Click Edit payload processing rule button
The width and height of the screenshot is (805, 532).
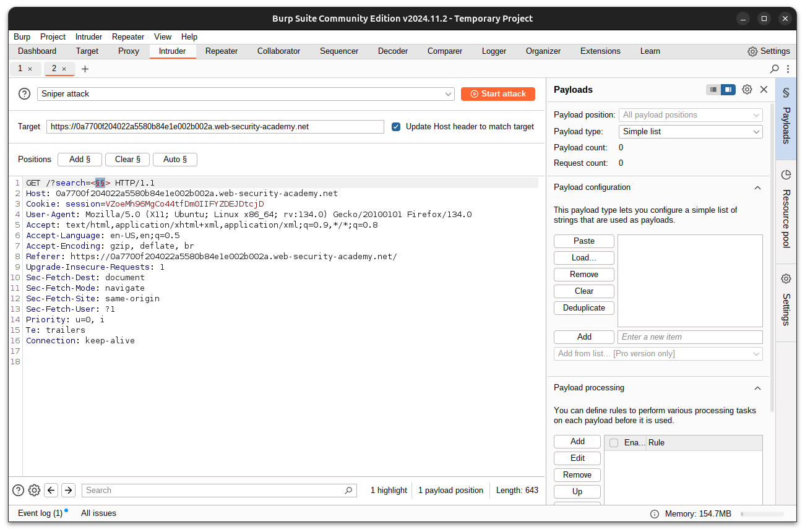pos(577,458)
